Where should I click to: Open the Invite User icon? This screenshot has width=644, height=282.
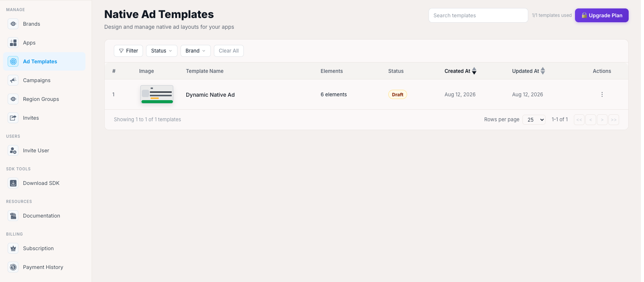click(13, 150)
